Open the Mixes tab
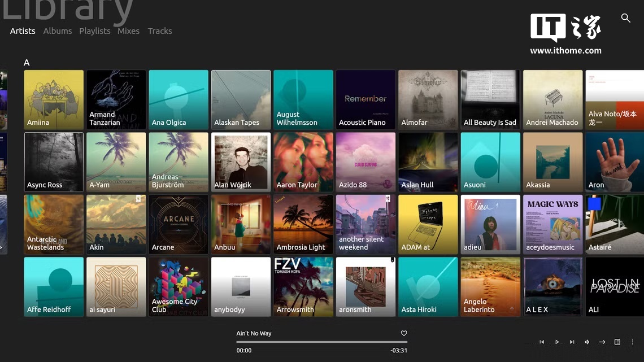644x362 pixels. [129, 31]
